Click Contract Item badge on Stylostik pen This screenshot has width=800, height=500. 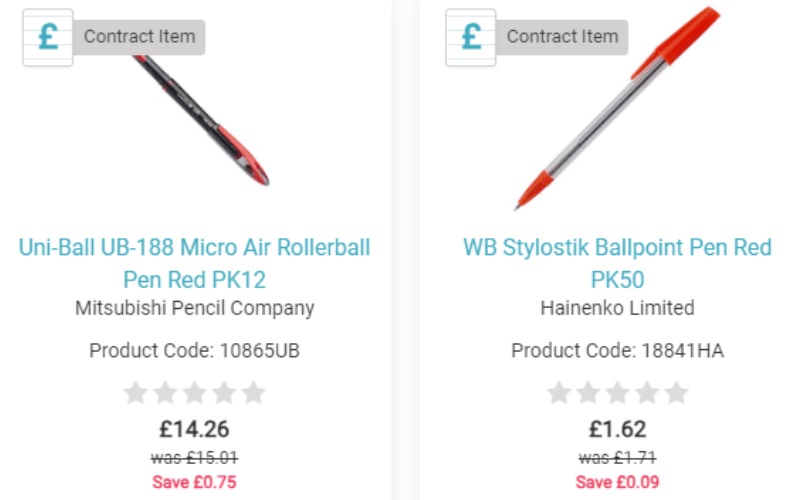pyautogui.click(x=562, y=37)
